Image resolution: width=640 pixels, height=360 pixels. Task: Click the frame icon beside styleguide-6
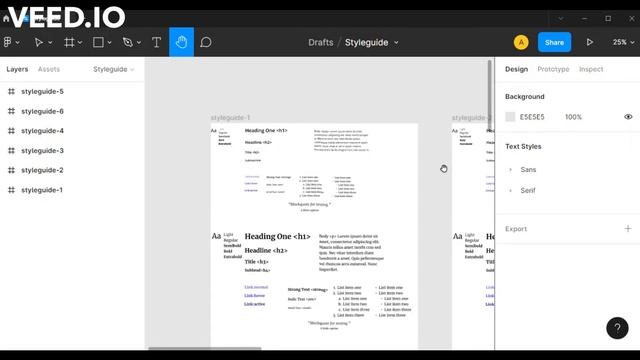(11, 111)
